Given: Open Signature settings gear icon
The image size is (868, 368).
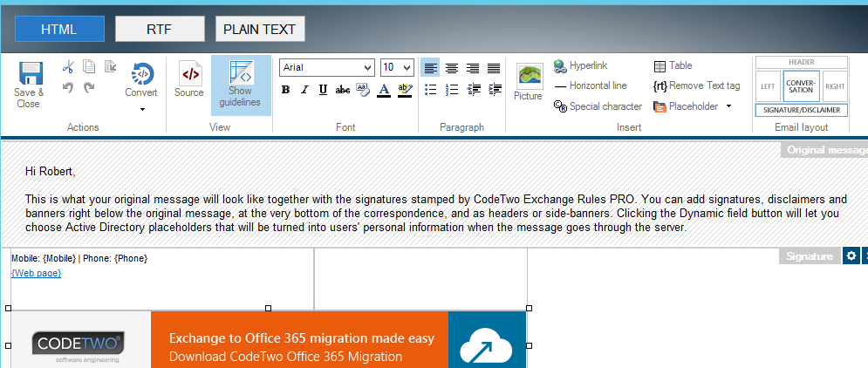Looking at the screenshot, I should click(x=851, y=256).
